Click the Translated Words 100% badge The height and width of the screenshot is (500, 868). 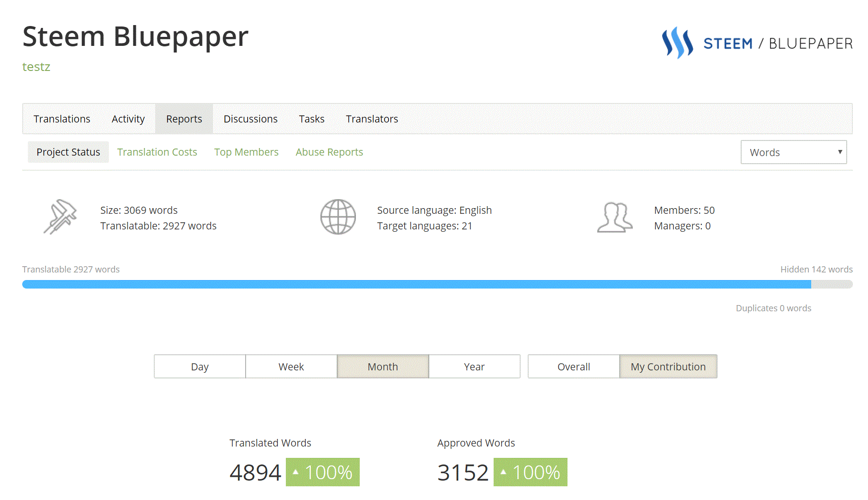tap(323, 472)
